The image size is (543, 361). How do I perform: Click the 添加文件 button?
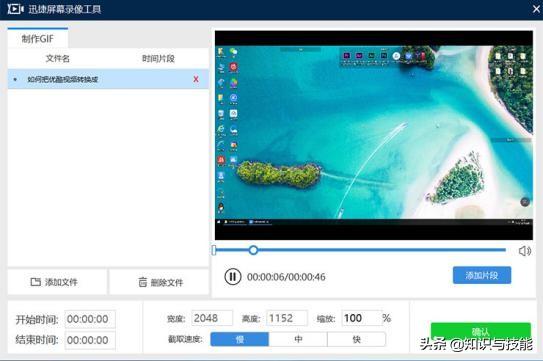[57, 282]
